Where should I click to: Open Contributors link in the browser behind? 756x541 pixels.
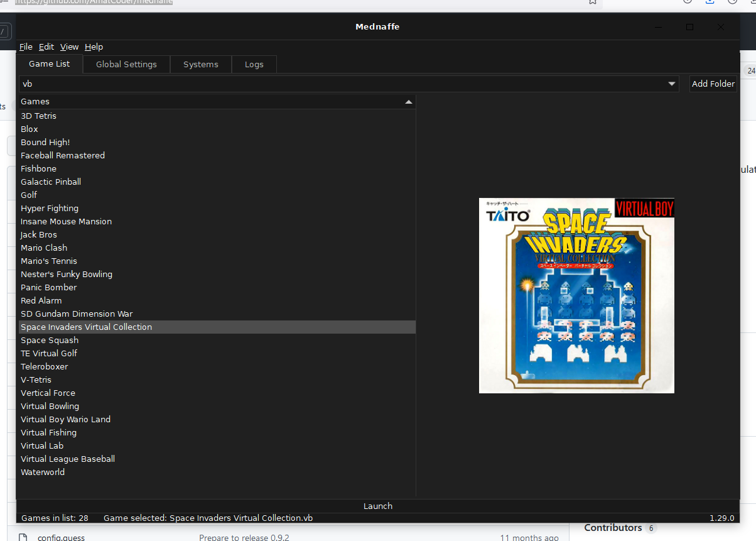(613, 528)
